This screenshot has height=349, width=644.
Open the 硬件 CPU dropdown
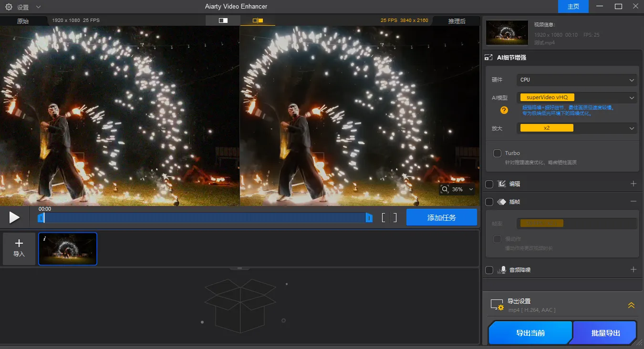coord(577,80)
